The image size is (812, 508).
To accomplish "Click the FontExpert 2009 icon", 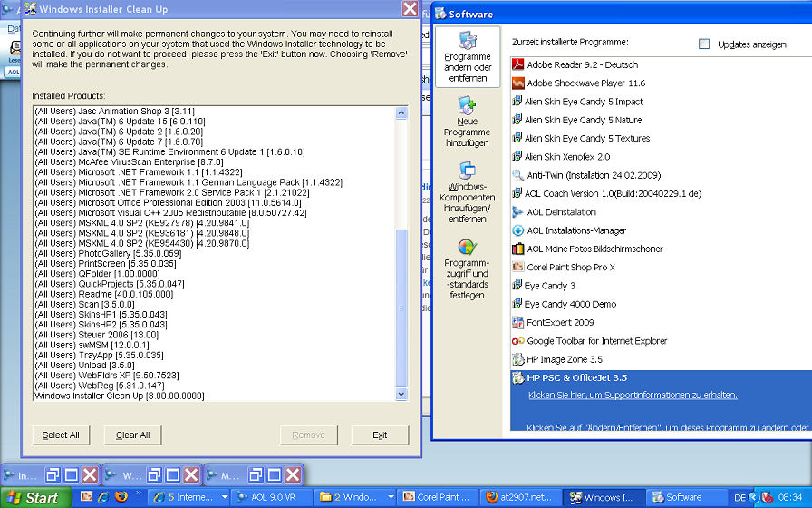I will click(517, 322).
